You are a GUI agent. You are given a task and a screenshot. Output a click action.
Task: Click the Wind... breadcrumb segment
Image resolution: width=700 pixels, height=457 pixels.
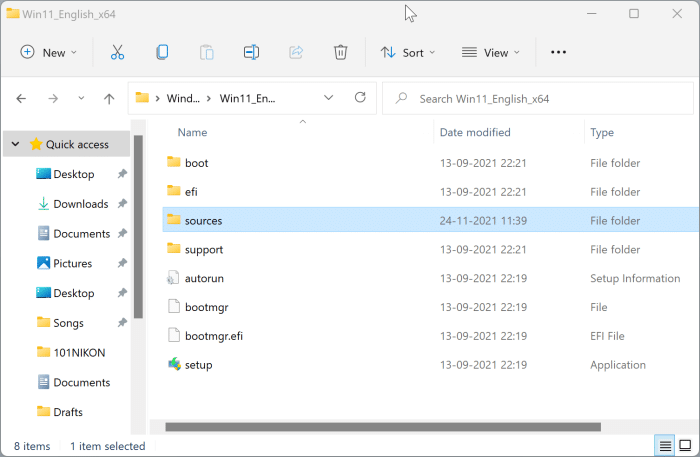183,98
